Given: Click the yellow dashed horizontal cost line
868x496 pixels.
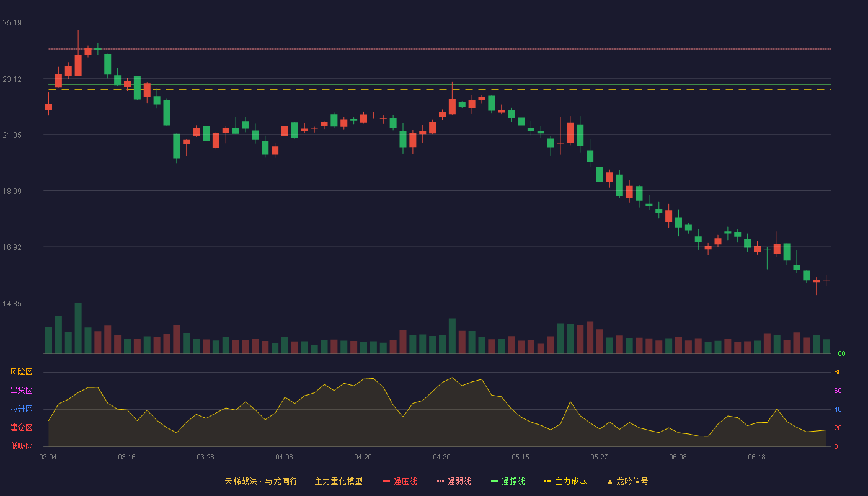Looking at the screenshot, I should point(440,89).
